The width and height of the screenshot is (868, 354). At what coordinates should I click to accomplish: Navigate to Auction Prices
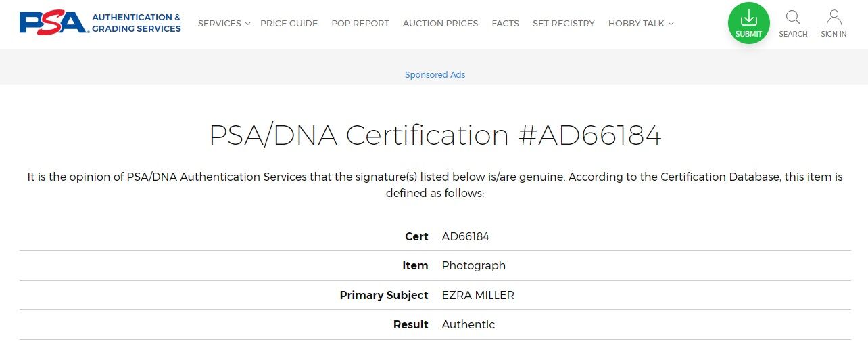[440, 23]
